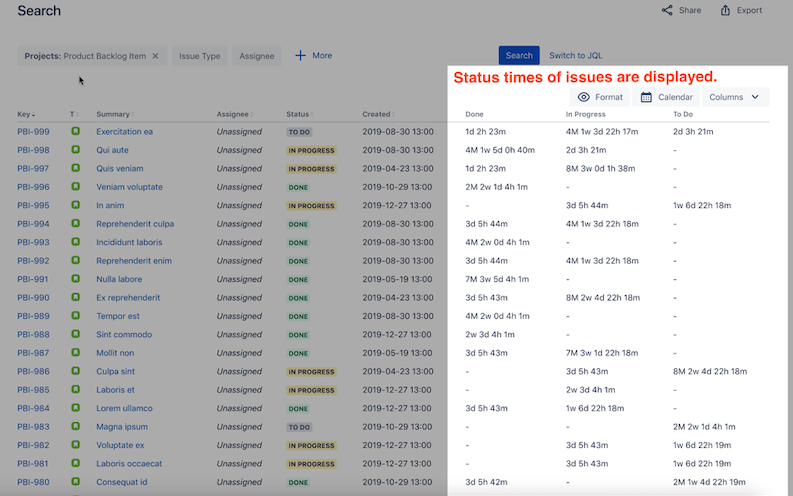Click the Unassigned cell for PBI-983
This screenshot has height=496, width=793.
coord(239,427)
